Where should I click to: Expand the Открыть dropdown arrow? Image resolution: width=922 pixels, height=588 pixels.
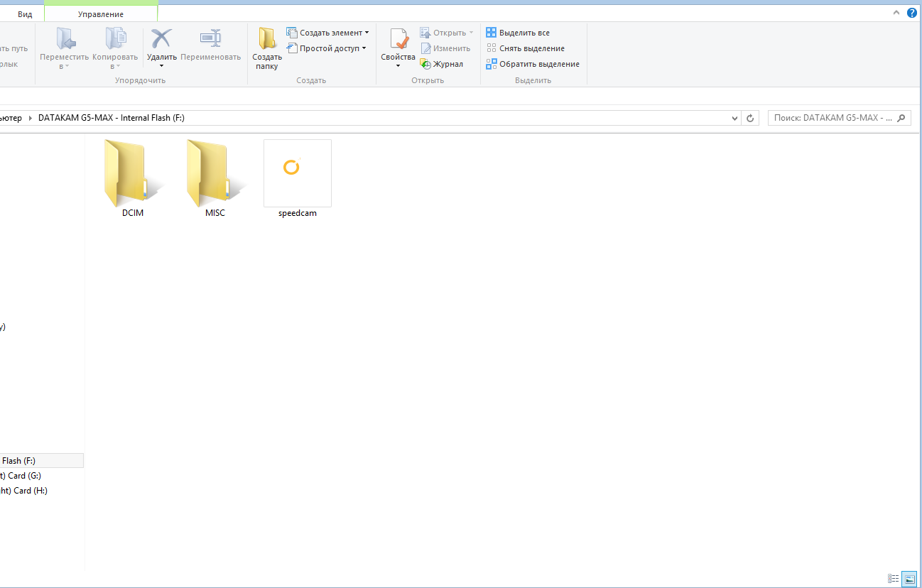pos(471,33)
